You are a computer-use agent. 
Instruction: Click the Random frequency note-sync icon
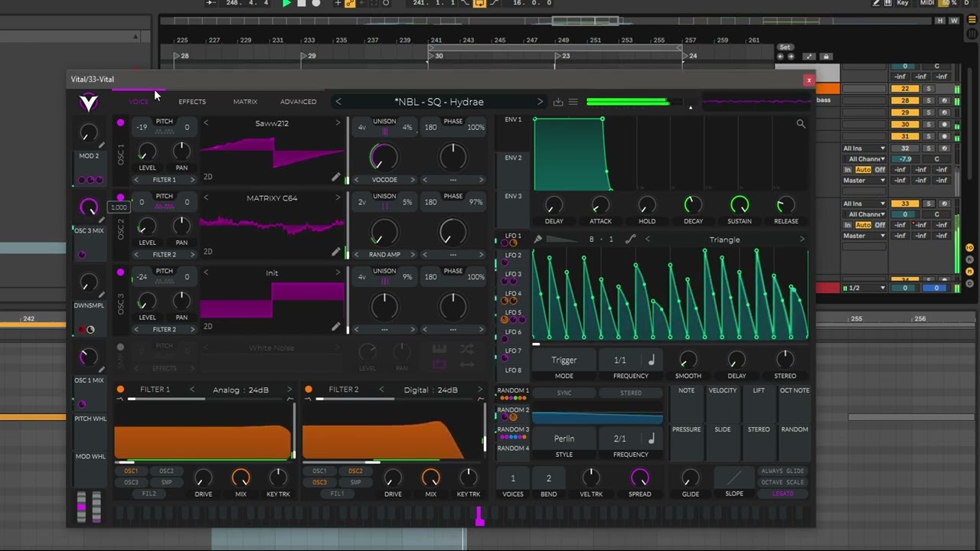[x=652, y=439]
